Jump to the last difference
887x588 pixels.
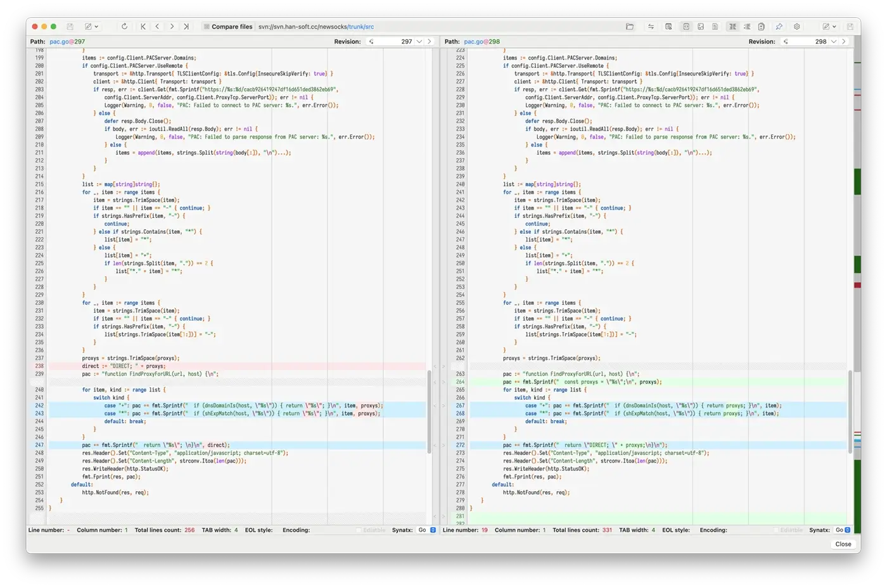[186, 27]
